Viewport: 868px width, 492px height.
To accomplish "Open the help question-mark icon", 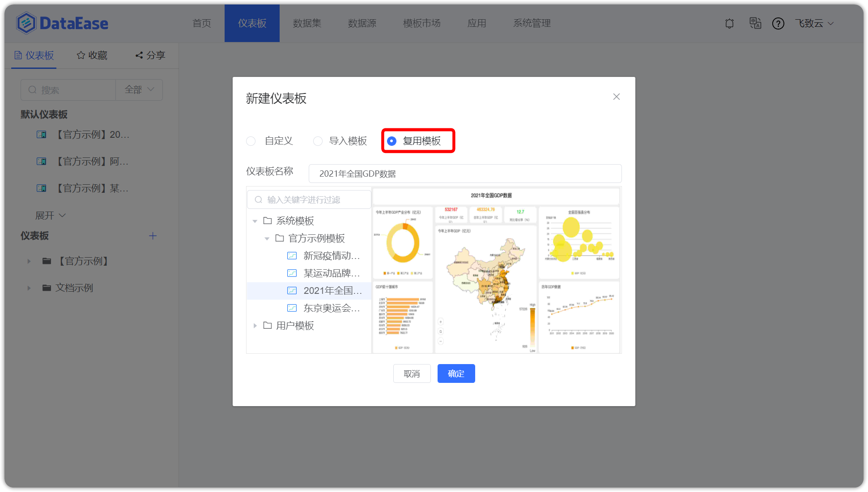I will [778, 23].
